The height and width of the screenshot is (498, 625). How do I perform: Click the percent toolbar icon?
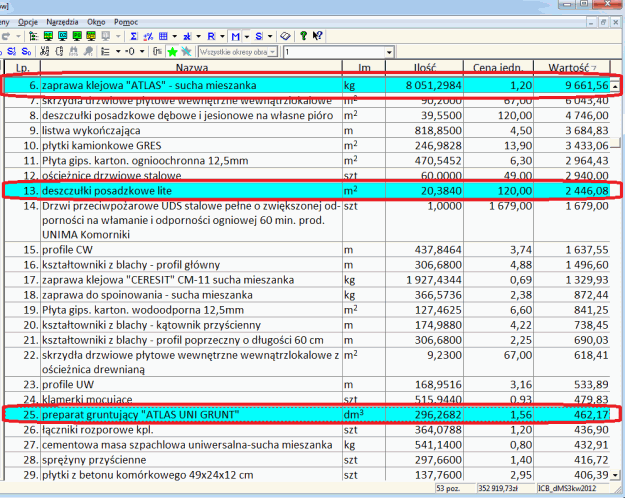click(x=150, y=35)
